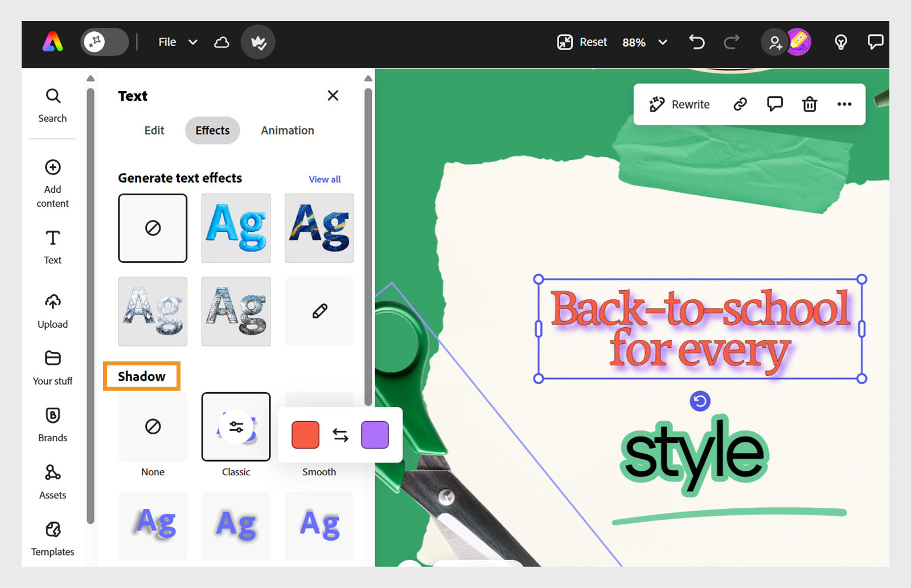The height and width of the screenshot is (588, 911).
Task: Open the File menu dropdown
Action: click(x=177, y=42)
